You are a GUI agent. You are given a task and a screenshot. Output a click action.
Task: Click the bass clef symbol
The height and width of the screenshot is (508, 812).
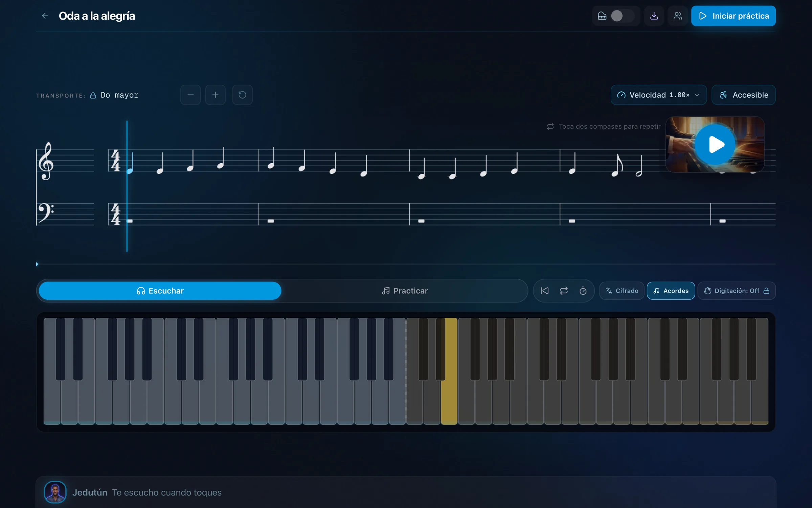coord(46,213)
